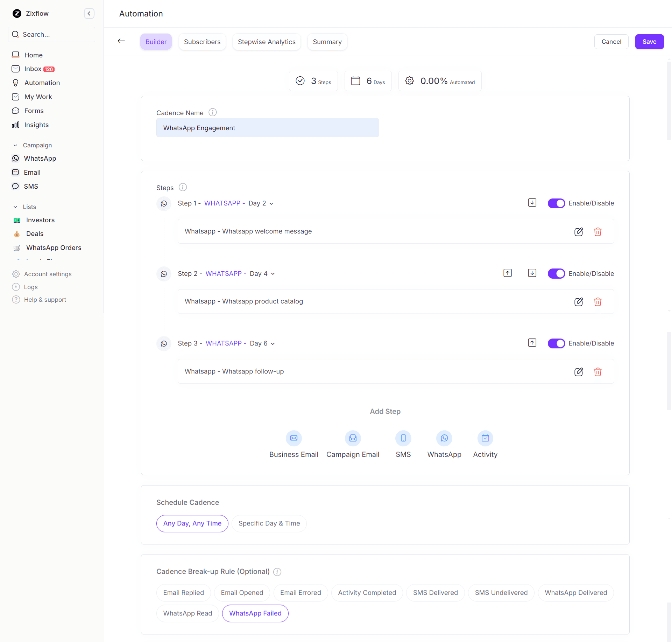The image size is (672, 642).
Task: Turn off Step 3 toggle
Action: click(556, 343)
